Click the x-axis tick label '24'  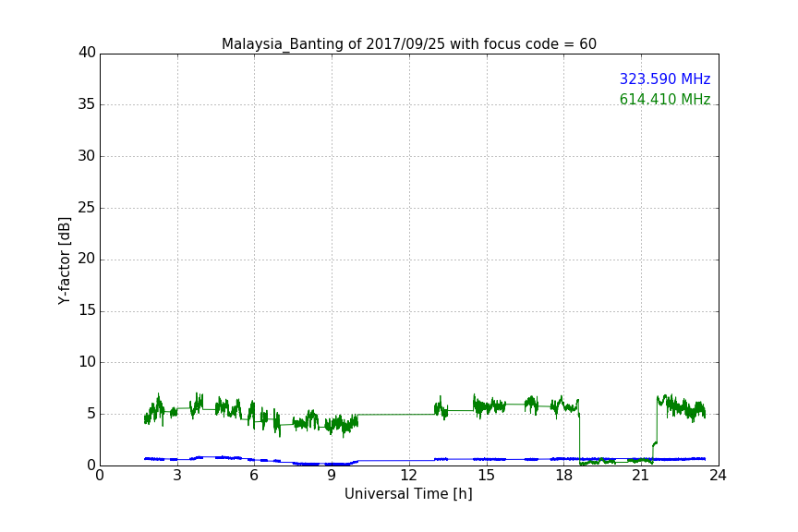(718, 476)
